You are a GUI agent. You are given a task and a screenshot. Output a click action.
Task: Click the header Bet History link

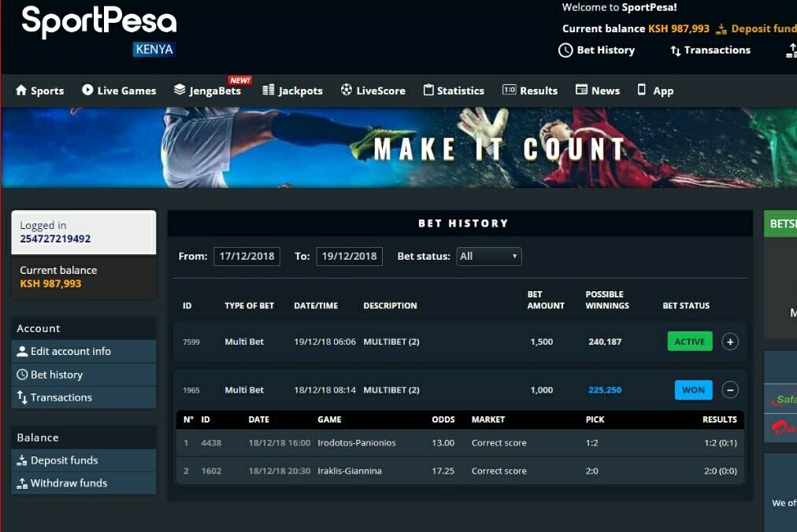coord(597,50)
